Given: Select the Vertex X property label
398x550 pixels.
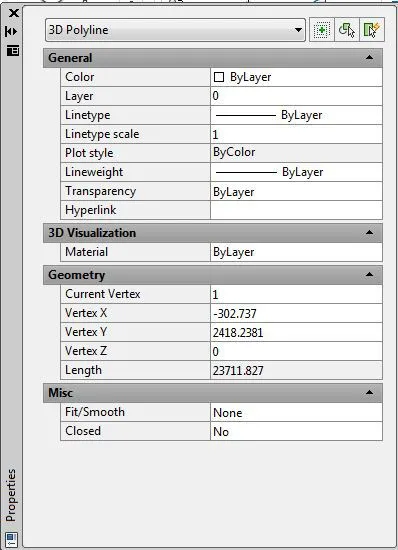Looking at the screenshot, I should [x=86, y=313].
